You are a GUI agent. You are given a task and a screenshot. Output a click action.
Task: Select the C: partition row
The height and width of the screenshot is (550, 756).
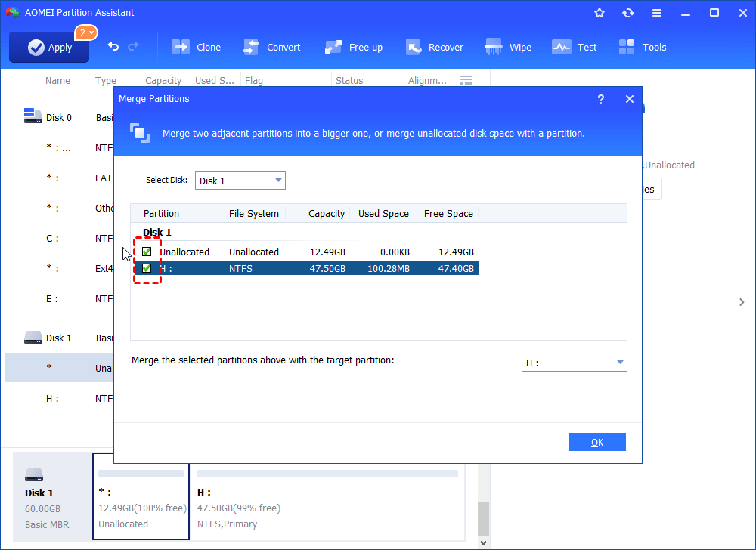pyautogui.click(x=59, y=239)
